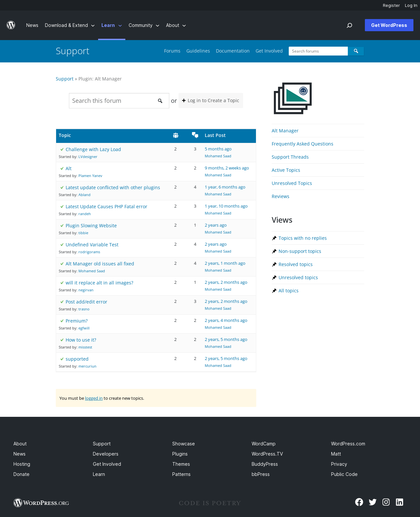Open the site search magnifier icon

pyautogui.click(x=349, y=25)
